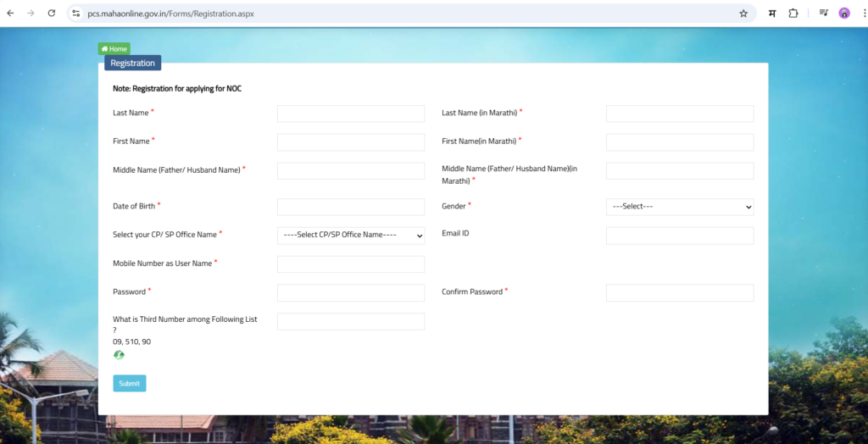Click the browser back arrow
Image resolution: width=868 pixels, height=444 pixels.
pos(10,14)
